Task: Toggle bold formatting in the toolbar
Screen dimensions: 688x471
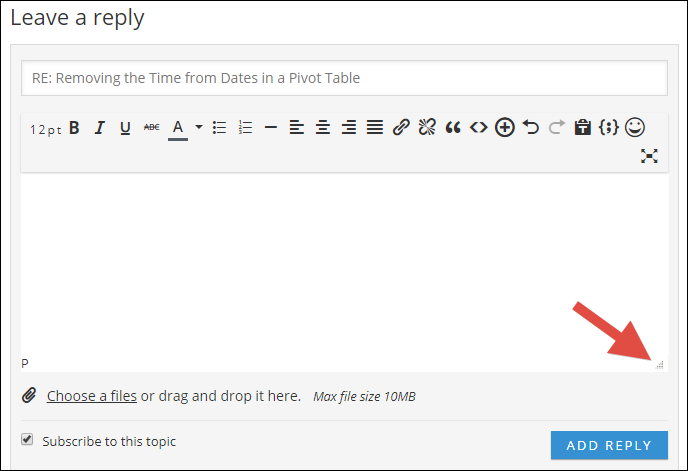Action: 75,128
